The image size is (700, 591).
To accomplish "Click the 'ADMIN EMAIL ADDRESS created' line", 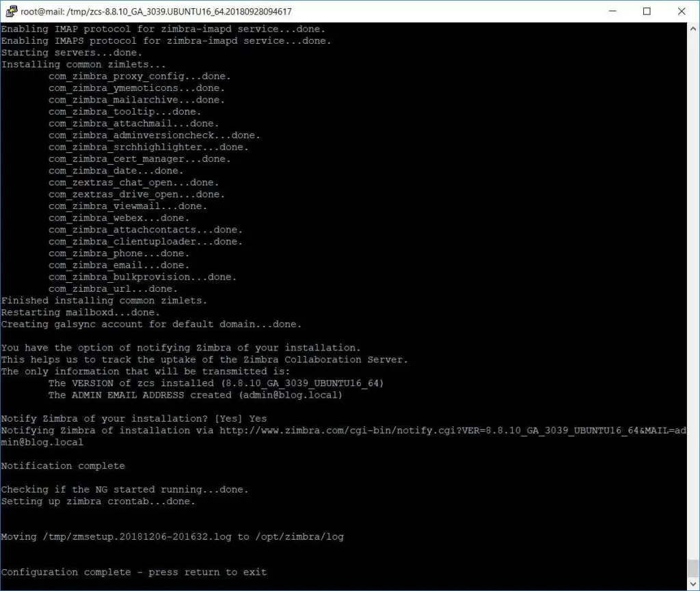I will click(196, 396).
